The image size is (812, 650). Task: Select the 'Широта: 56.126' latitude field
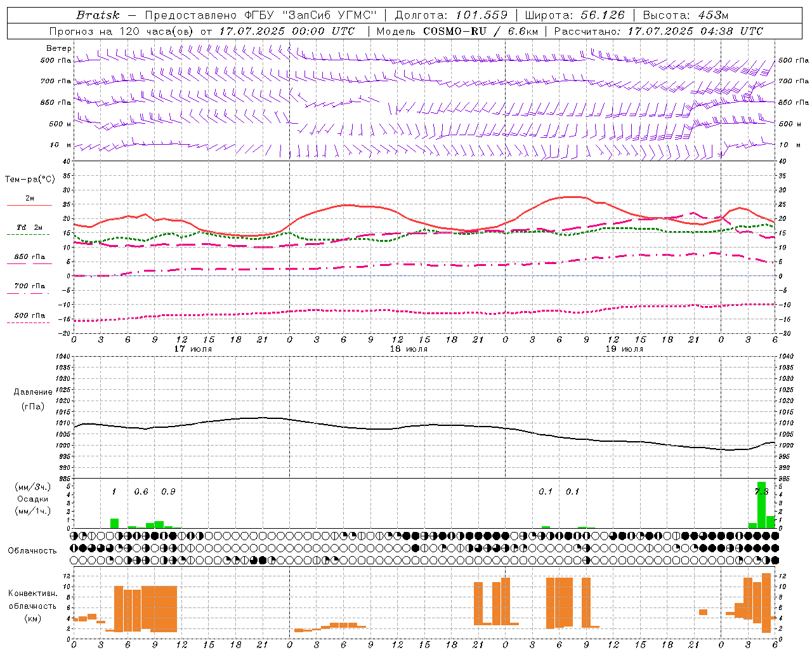pyautogui.click(x=575, y=15)
